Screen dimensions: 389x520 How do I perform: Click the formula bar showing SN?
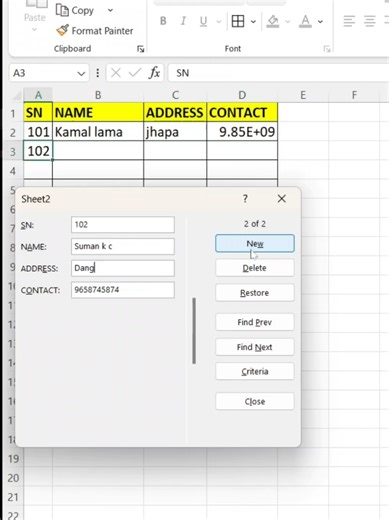coord(278,73)
